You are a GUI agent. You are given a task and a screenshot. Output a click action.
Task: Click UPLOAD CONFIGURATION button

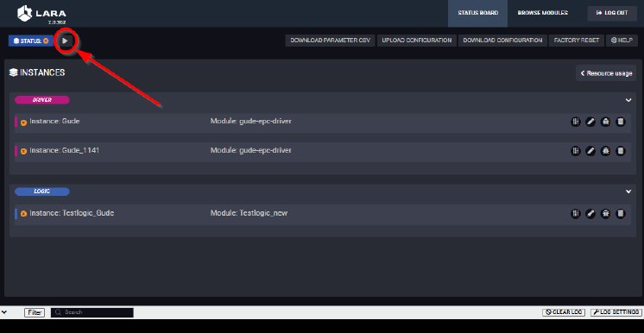(417, 41)
